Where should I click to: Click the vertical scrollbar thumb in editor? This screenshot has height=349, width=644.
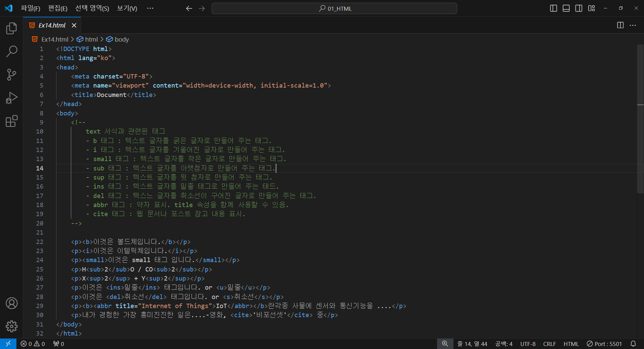pos(640,119)
